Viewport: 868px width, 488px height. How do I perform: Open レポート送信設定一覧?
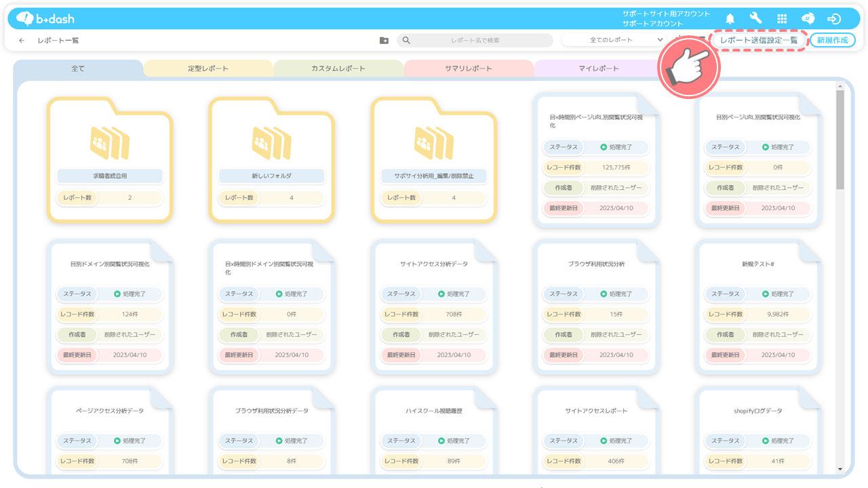pos(759,40)
